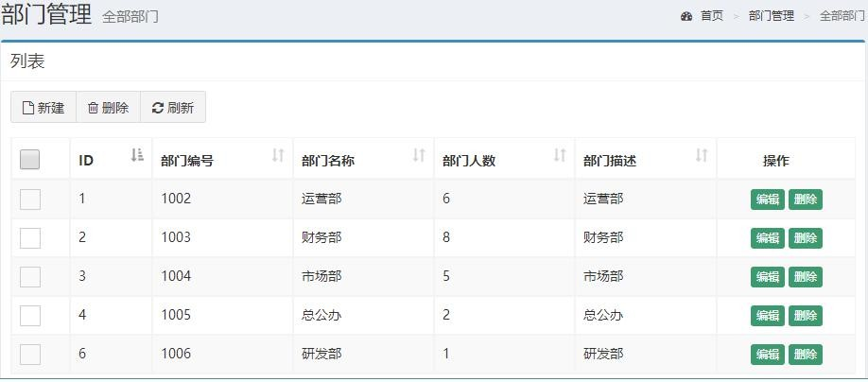The image size is (868, 382).
Task: Click the 删除 toolbar button with trash icon
Action: pos(108,107)
